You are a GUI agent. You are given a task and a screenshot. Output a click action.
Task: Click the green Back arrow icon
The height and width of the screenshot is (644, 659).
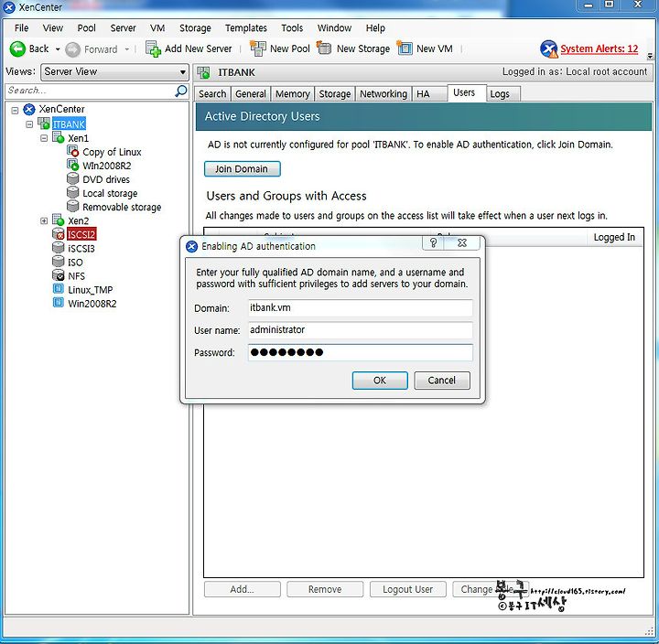click(x=17, y=49)
